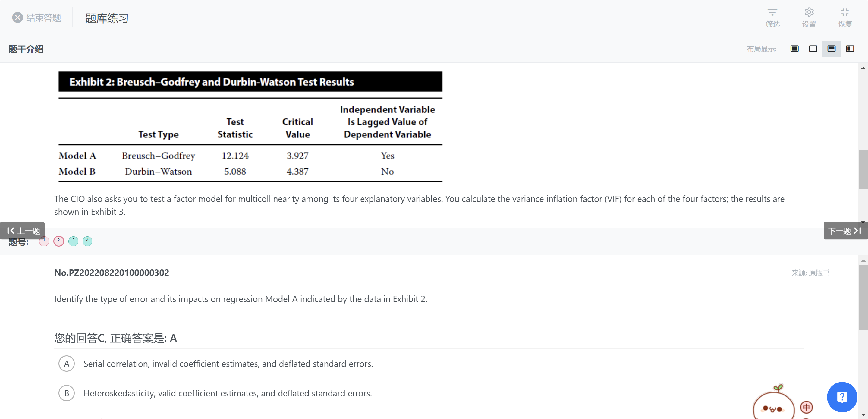Click the 结束答题 close icon
The width and height of the screenshot is (868, 419).
pyautogui.click(x=17, y=17)
